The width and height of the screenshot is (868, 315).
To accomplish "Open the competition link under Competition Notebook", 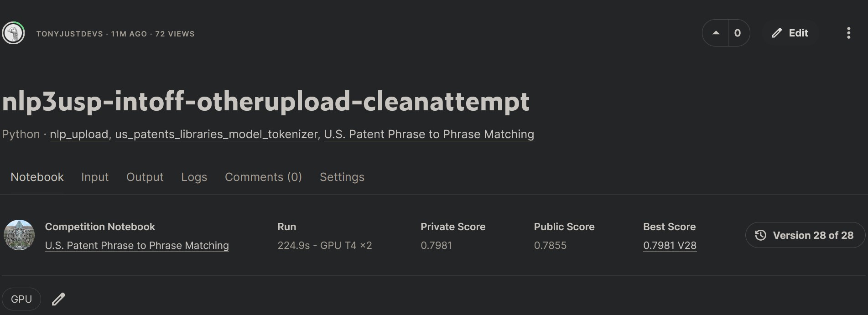I will click(137, 245).
